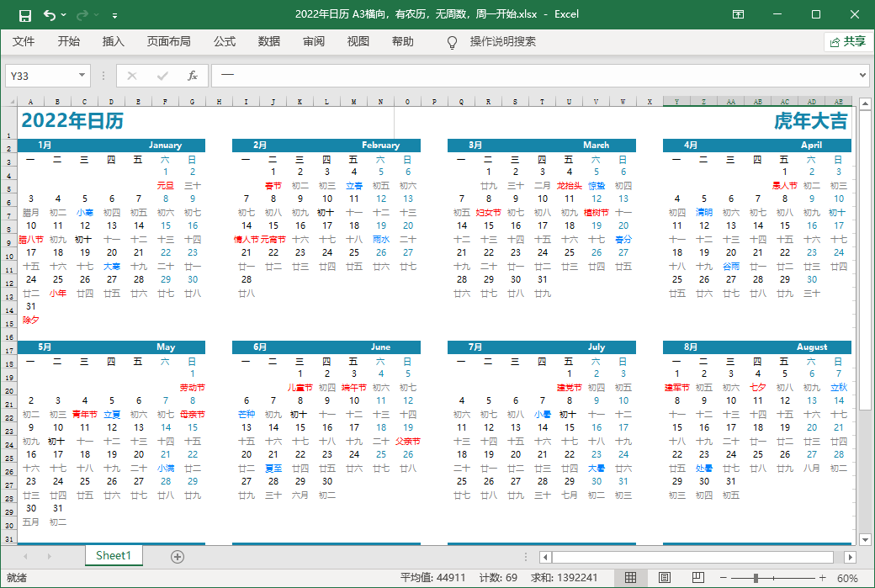The height and width of the screenshot is (588, 875).
Task: Add a new sheet with plus icon
Action: 178,556
